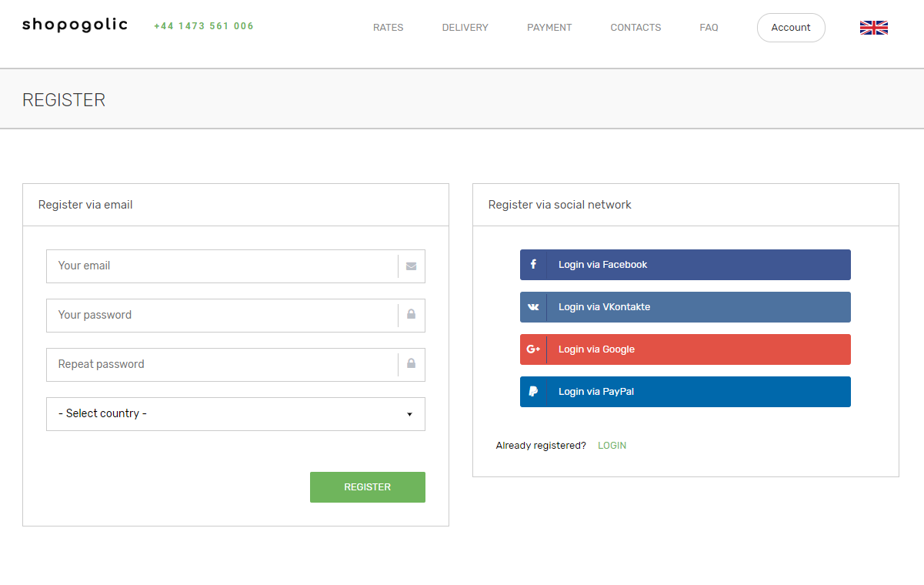Click the PayPal icon on login button

533,391
